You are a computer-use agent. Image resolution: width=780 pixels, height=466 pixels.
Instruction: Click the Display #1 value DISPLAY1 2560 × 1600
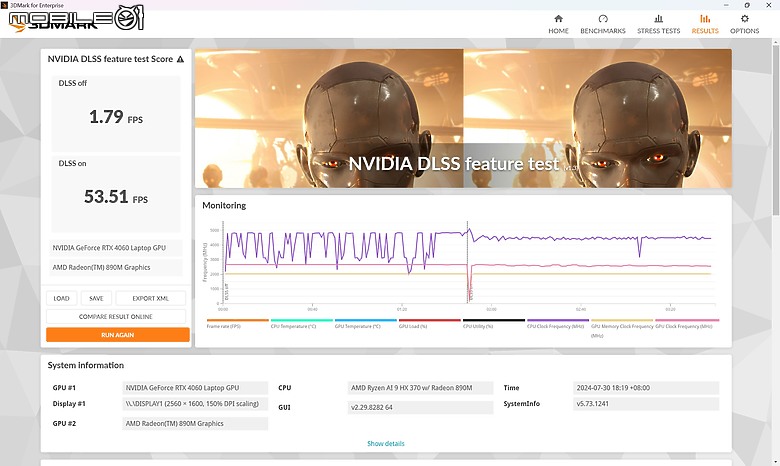(195, 404)
